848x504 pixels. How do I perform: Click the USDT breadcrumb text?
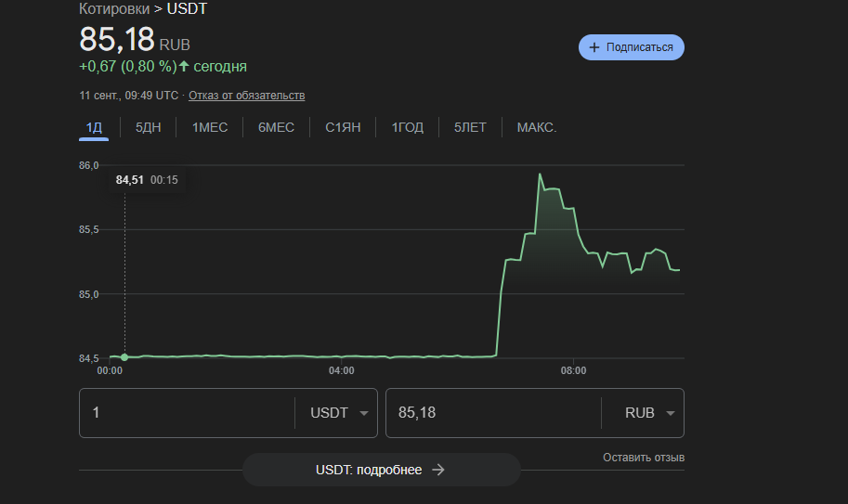[x=187, y=8]
